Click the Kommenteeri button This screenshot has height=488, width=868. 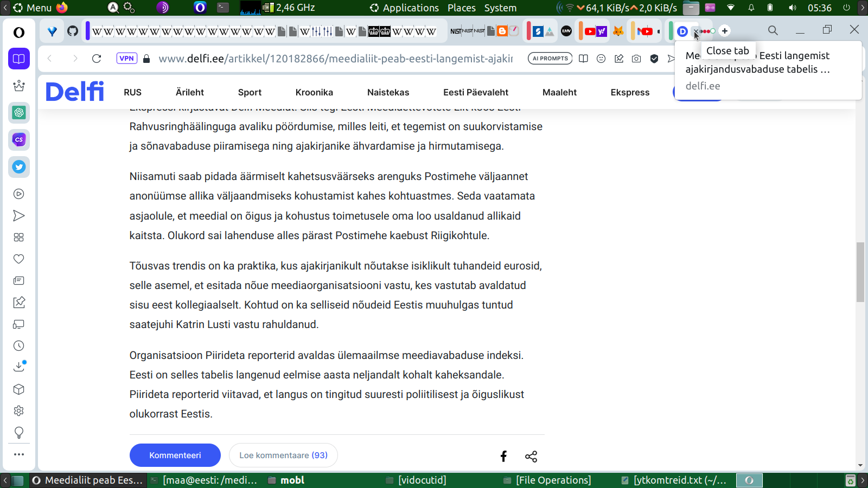[x=175, y=455]
